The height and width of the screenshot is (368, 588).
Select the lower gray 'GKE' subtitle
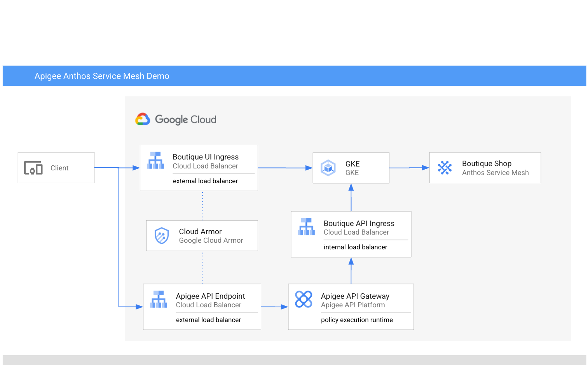[352, 173]
